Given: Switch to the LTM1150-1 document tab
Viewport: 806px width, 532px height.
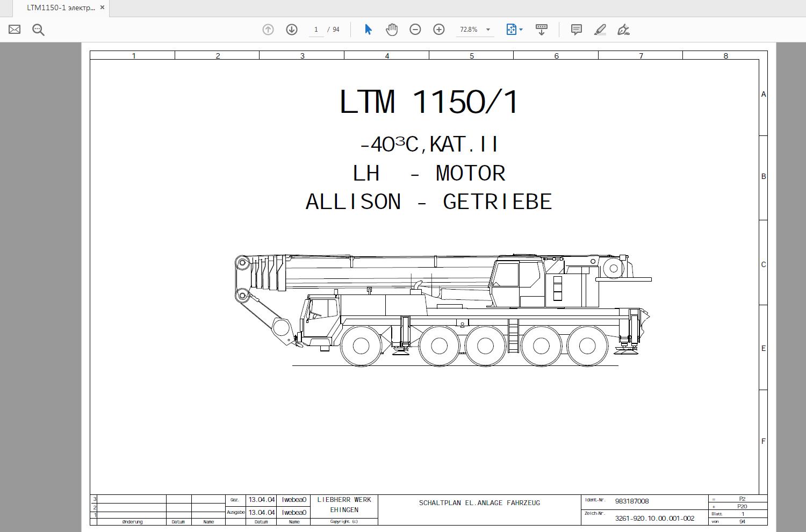Looking at the screenshot, I should point(61,8).
